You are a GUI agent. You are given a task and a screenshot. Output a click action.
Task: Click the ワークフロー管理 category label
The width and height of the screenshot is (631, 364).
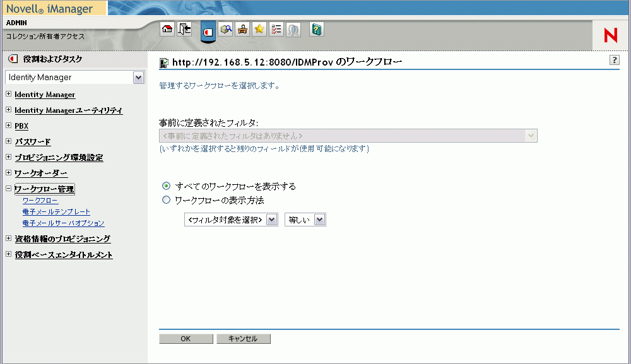[x=44, y=189]
